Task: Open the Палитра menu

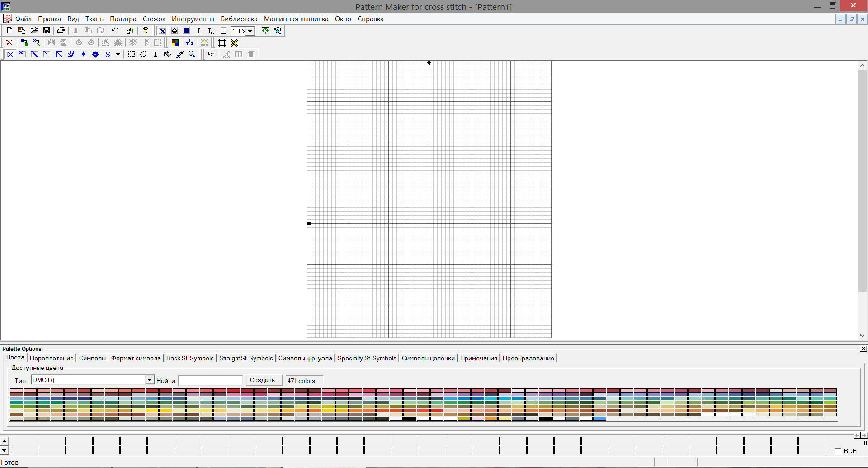Action: [123, 19]
